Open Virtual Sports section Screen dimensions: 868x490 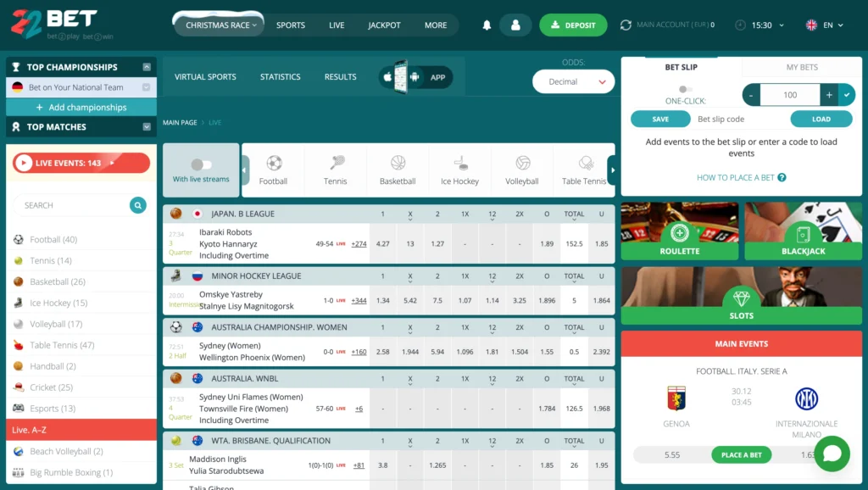click(x=205, y=77)
